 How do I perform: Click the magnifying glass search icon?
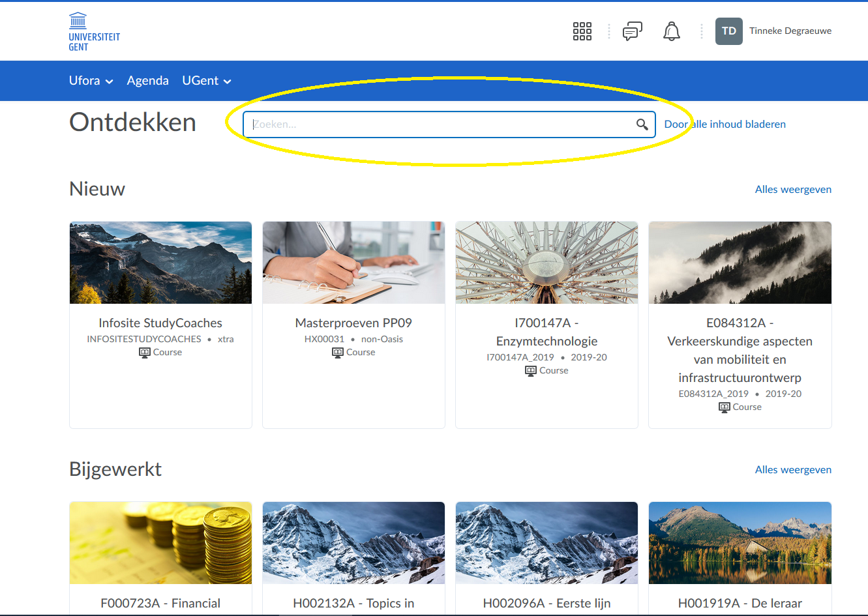coord(642,125)
